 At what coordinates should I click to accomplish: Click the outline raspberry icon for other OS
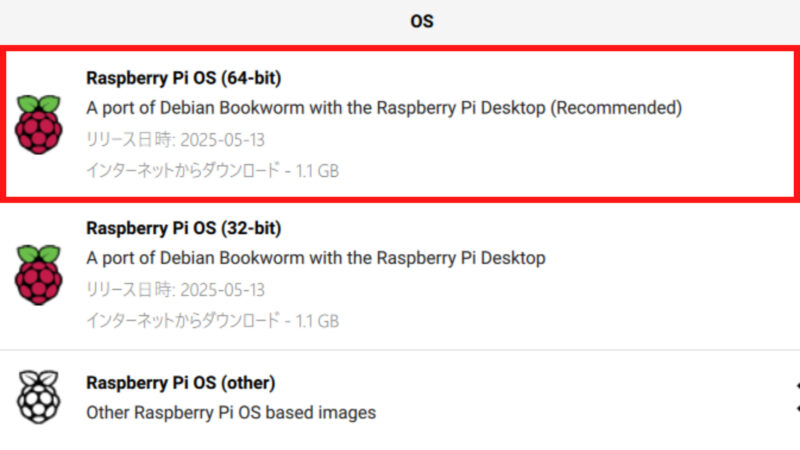tap(39, 397)
